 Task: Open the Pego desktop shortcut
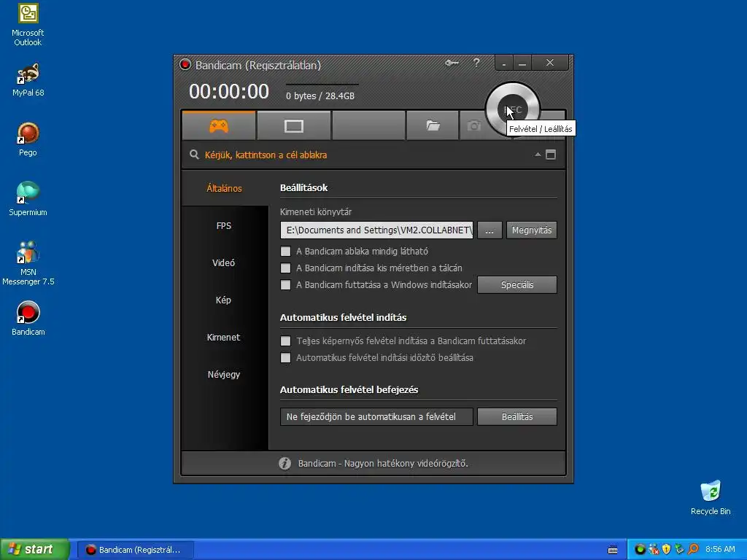(28, 139)
